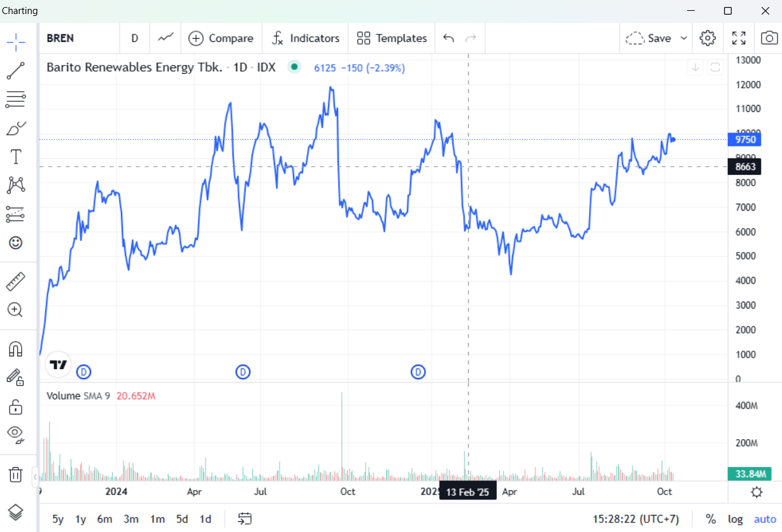Screen dimensions: 782x532
Task: Hide all drawings with the eye icon
Action: (x=16, y=434)
